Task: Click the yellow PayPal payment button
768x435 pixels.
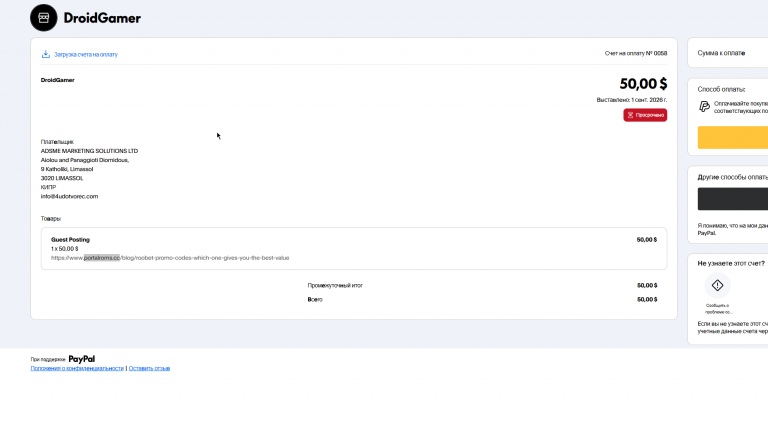Action: click(x=733, y=137)
